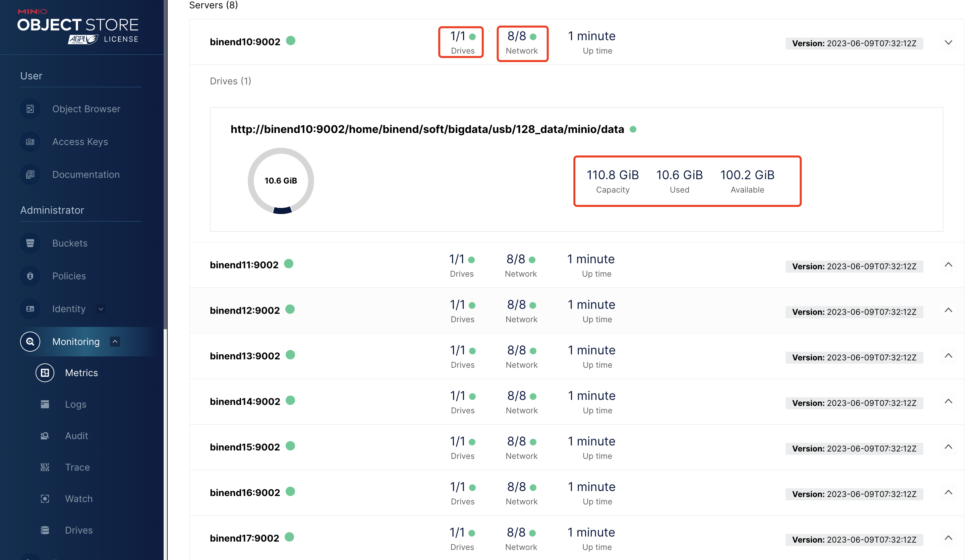Click the Trace icon in Monitoring
This screenshot has height=560, width=977.
(x=45, y=467)
